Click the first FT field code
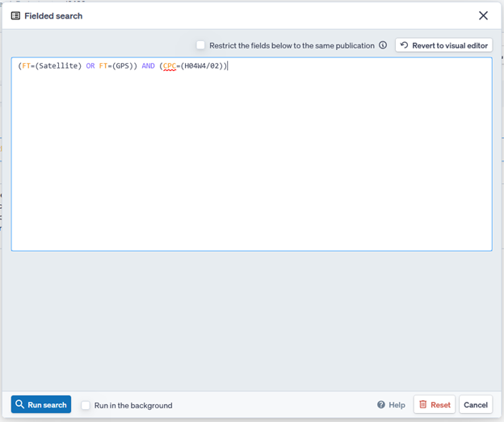This screenshot has height=422, width=504. pyautogui.click(x=26, y=66)
